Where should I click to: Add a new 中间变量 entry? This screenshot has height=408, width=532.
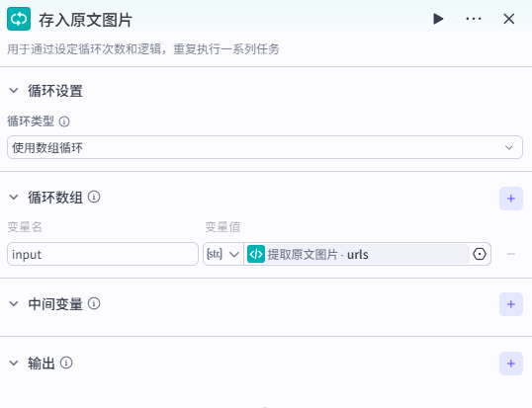[x=511, y=304]
